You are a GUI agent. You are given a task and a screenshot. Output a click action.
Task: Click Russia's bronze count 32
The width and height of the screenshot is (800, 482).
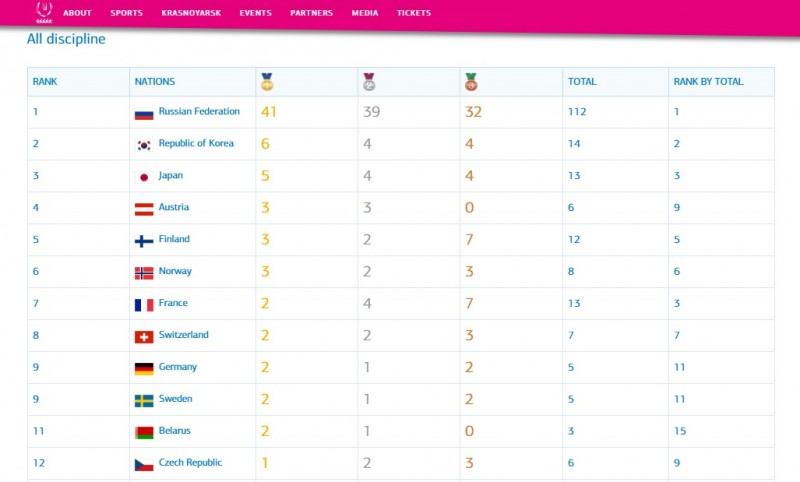coord(473,112)
